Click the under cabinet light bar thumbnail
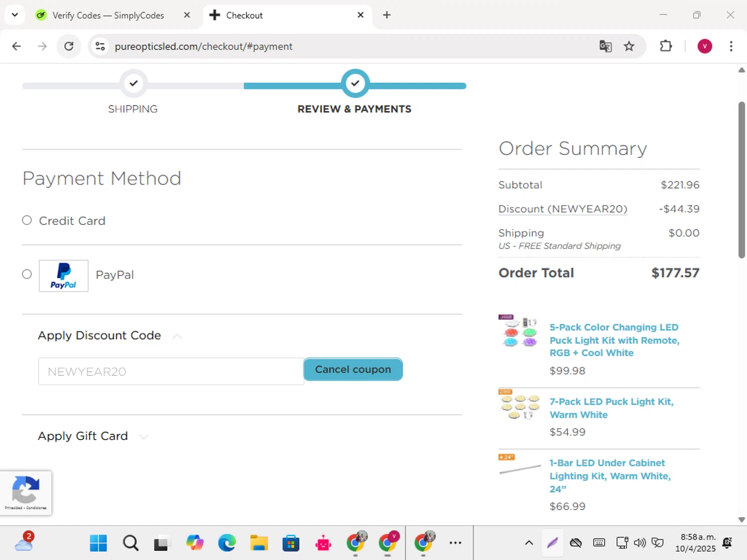Screen dimensions: 747x560 [519, 464]
